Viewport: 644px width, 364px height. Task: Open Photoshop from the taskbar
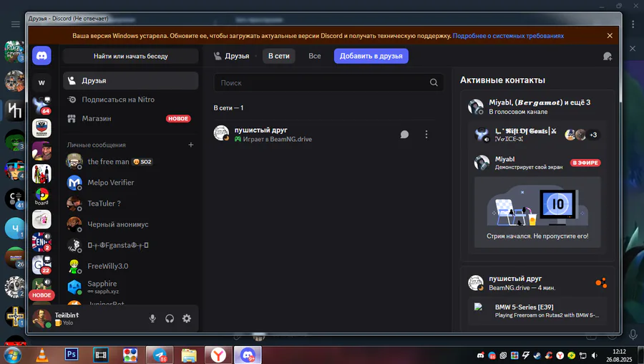[72, 354]
